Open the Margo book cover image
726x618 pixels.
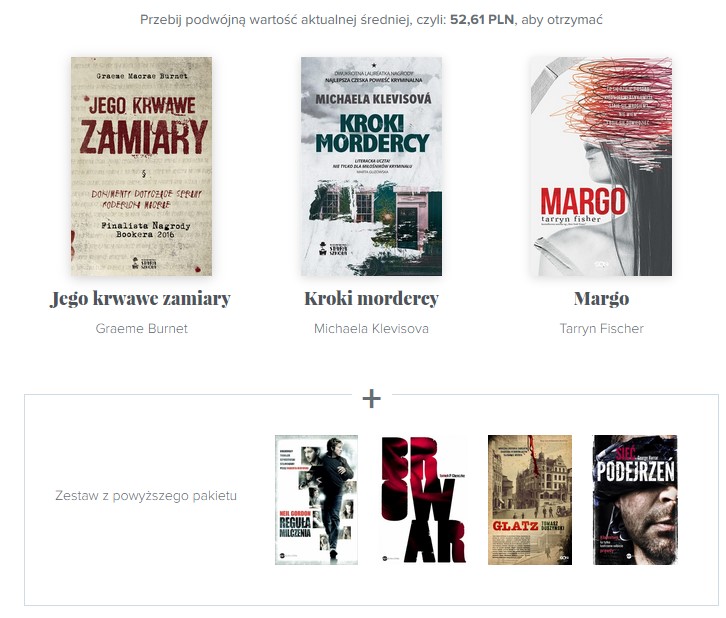601,166
